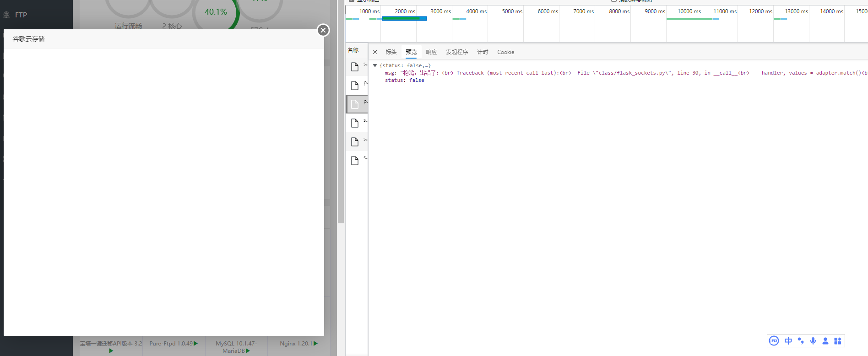Select the status: false line
Viewport: 868px width, 356px height.
pyautogui.click(x=404, y=80)
